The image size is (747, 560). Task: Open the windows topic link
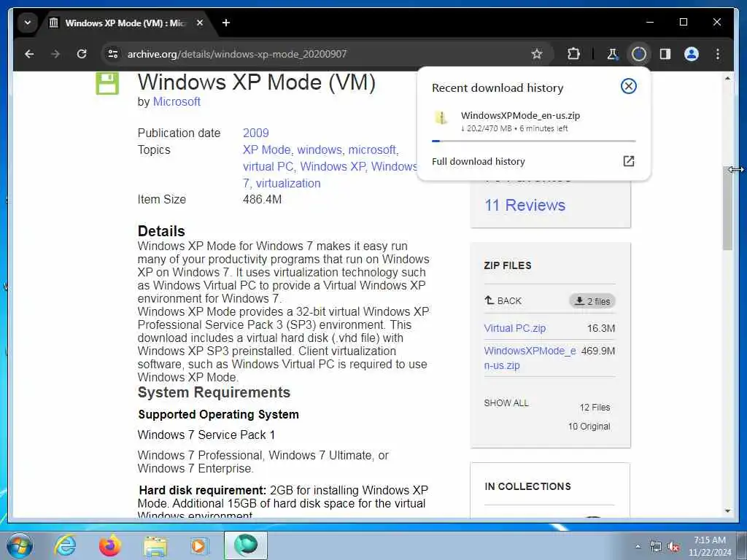point(320,150)
